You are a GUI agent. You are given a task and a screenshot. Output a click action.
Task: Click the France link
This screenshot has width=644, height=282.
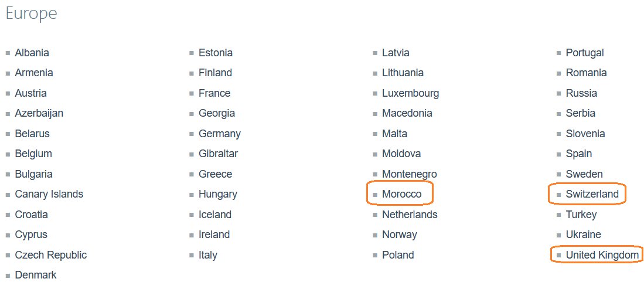214,93
